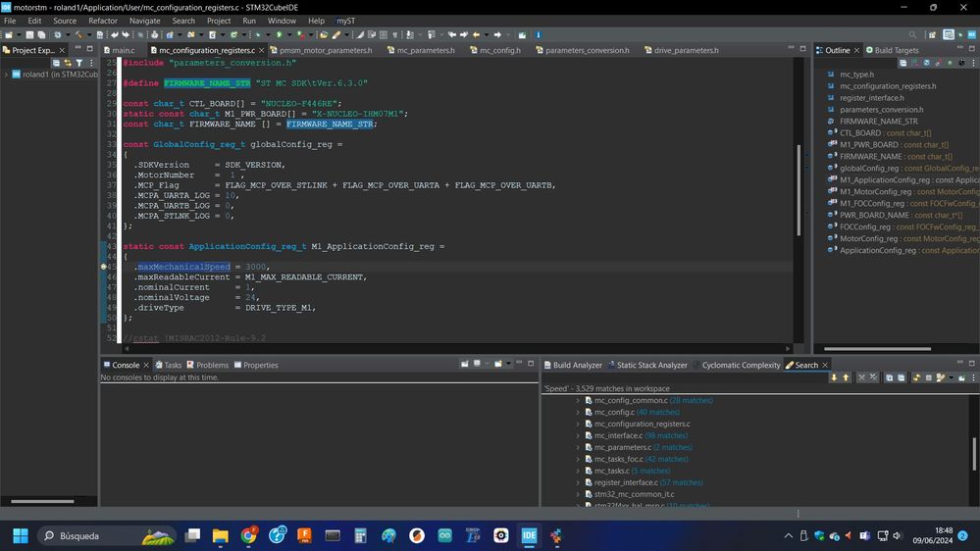Image resolution: width=980 pixels, height=551 pixels.
Task: Switch to the C/C++ perspective icon
Action: [949, 35]
